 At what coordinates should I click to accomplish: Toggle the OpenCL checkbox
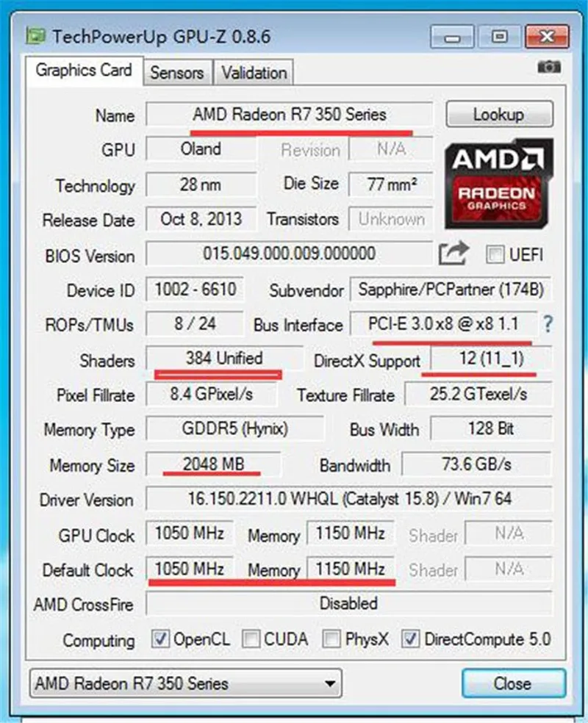click(160, 639)
